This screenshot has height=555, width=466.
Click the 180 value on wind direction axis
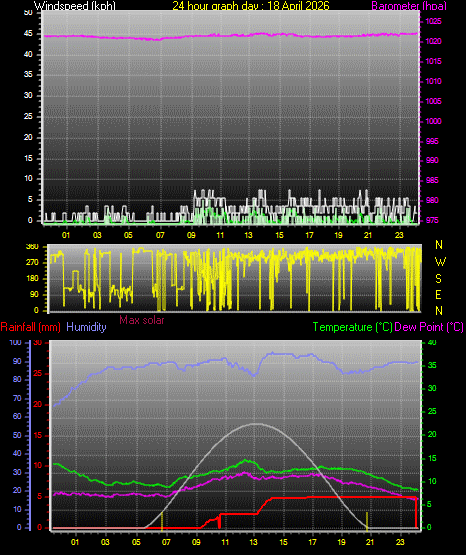tap(32, 279)
